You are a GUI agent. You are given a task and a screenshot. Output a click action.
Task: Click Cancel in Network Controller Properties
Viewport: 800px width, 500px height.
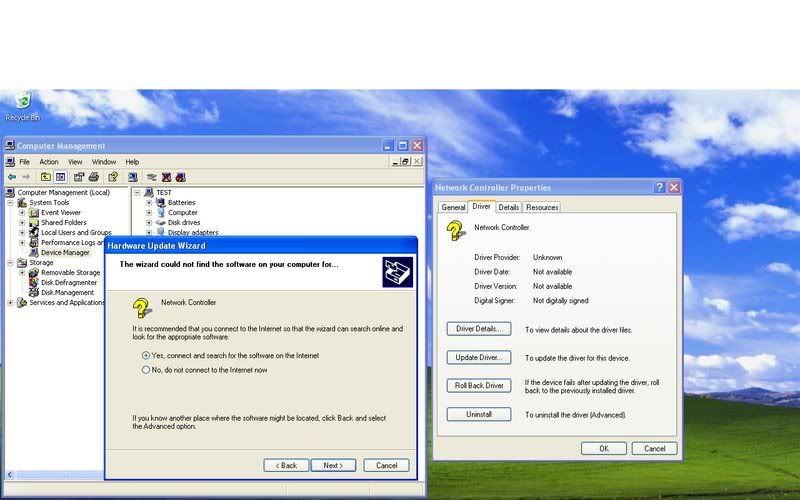[x=655, y=448]
